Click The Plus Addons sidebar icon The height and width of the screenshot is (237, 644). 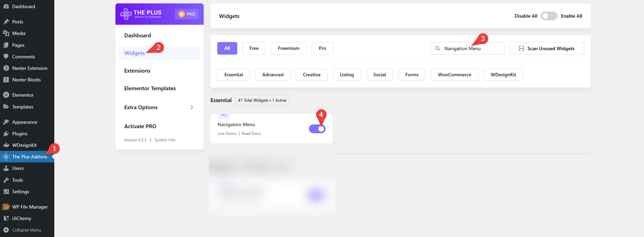(x=6, y=157)
